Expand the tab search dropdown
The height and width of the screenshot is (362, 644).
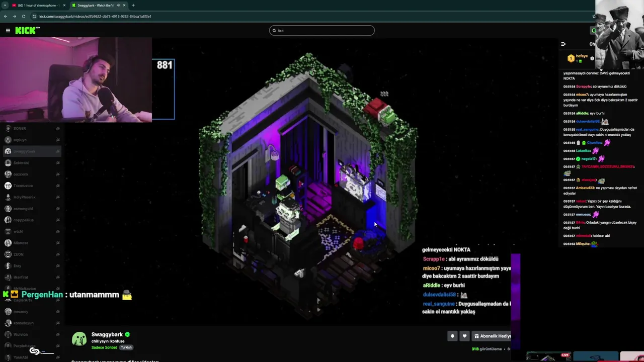pos(5,5)
